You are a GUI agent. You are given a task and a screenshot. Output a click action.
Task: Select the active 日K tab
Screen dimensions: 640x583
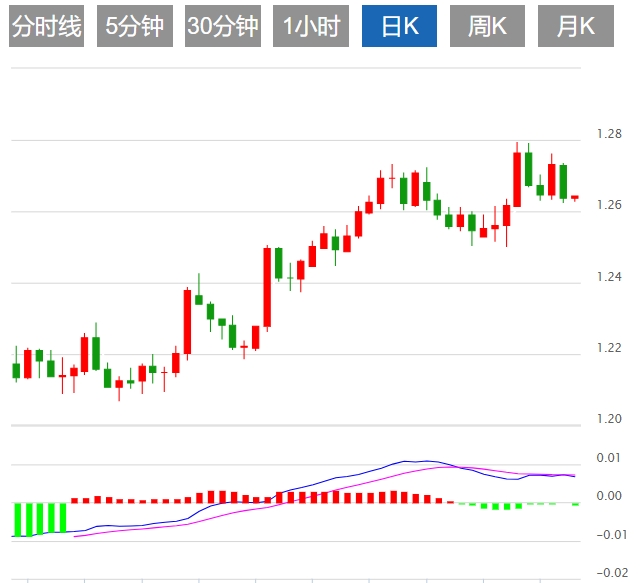400,26
